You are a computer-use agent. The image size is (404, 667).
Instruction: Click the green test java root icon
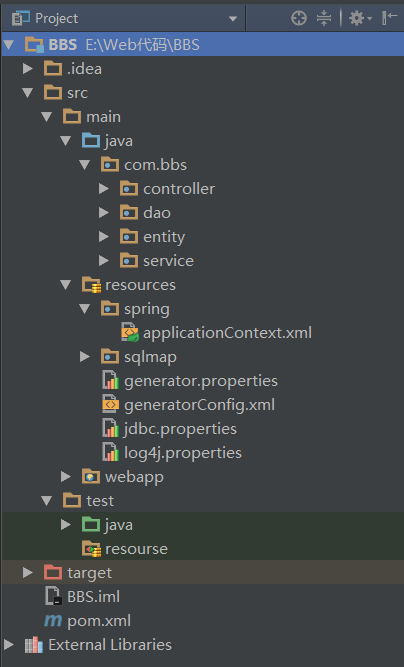pyautogui.click(x=91, y=524)
